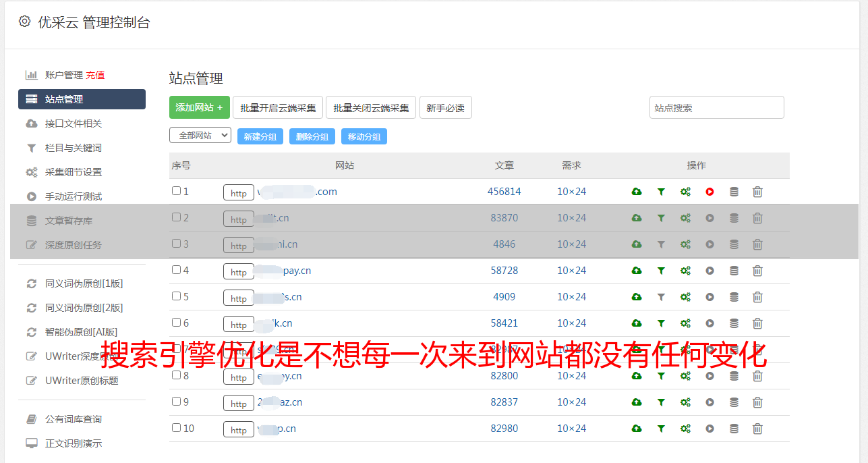Open the article count 456814 link
The image size is (868, 463).
coord(504,192)
